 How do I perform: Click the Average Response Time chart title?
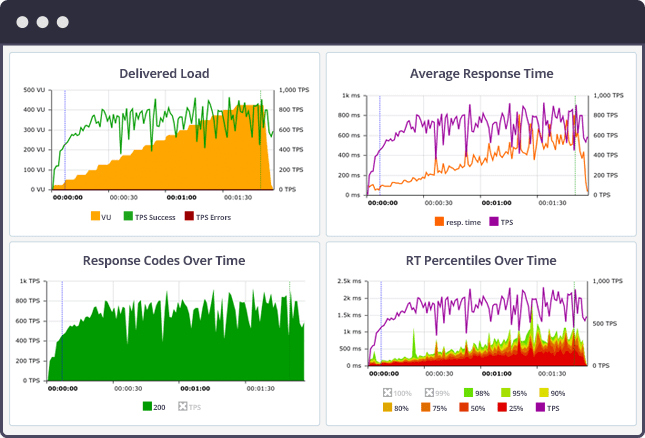[x=481, y=73]
